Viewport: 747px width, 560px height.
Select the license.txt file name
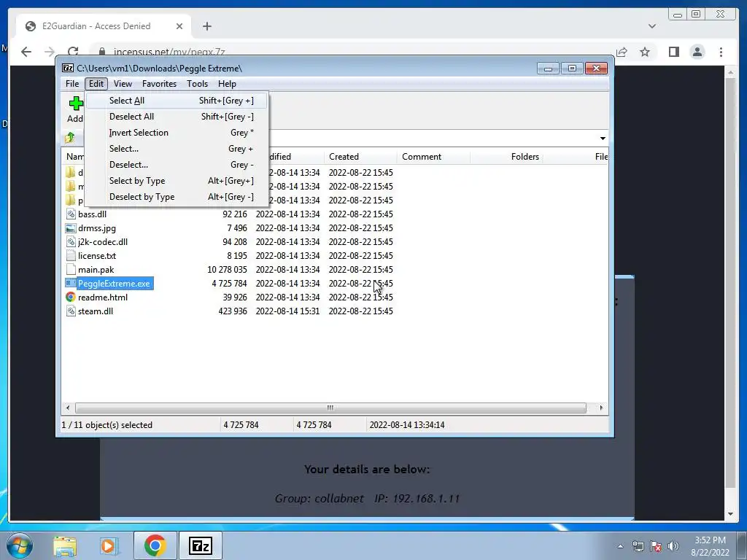click(x=97, y=256)
